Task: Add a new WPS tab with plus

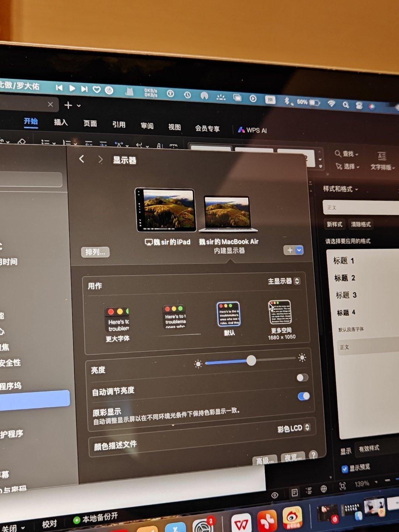Action: [68, 105]
